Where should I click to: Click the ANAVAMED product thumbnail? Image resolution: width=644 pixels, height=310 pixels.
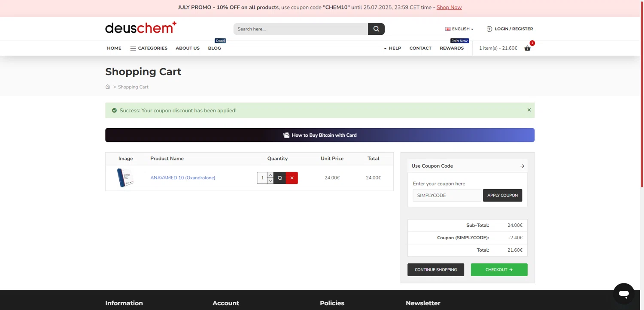125,178
